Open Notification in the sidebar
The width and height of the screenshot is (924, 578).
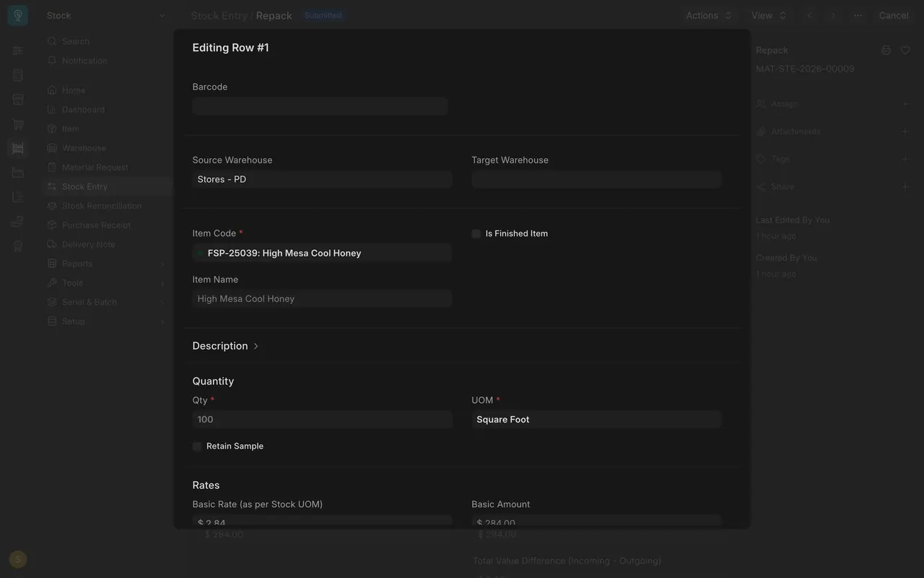(107, 61)
